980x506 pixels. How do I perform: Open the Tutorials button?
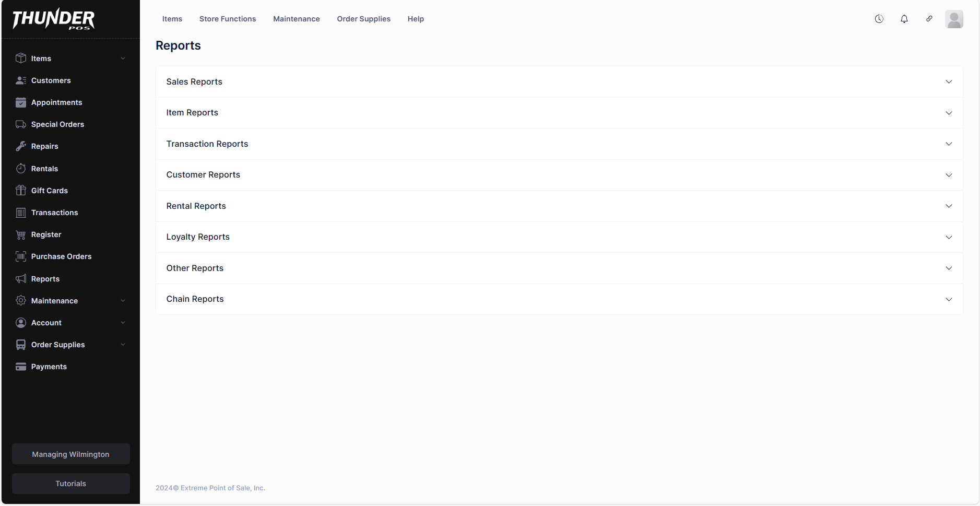point(71,484)
